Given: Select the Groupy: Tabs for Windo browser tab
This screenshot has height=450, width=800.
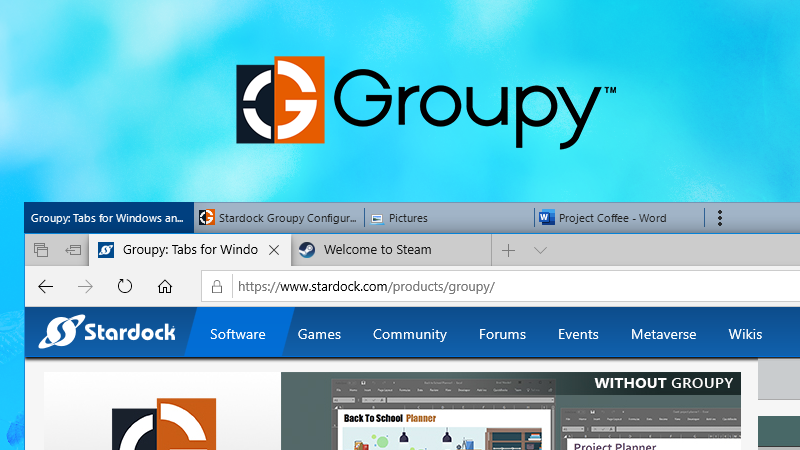Looking at the screenshot, I should (190, 250).
